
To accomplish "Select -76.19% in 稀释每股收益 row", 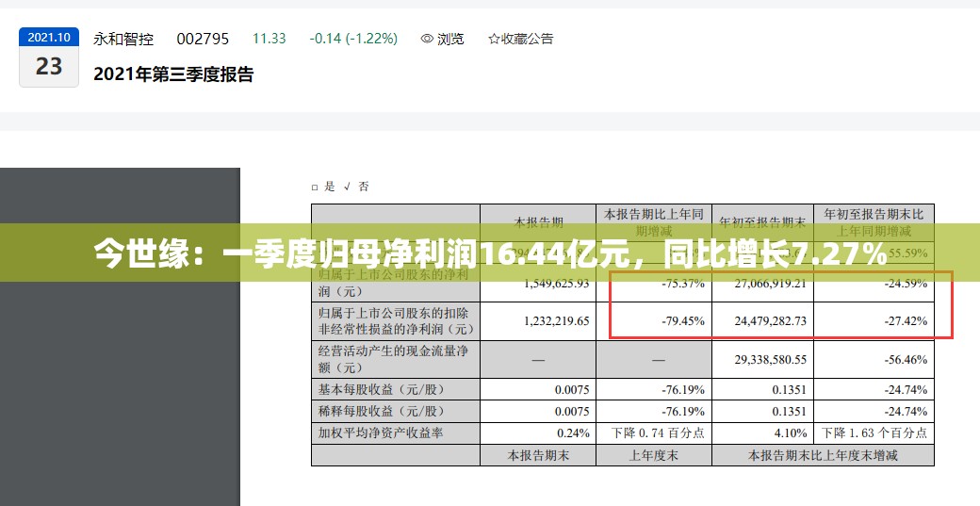I will 683,412.
